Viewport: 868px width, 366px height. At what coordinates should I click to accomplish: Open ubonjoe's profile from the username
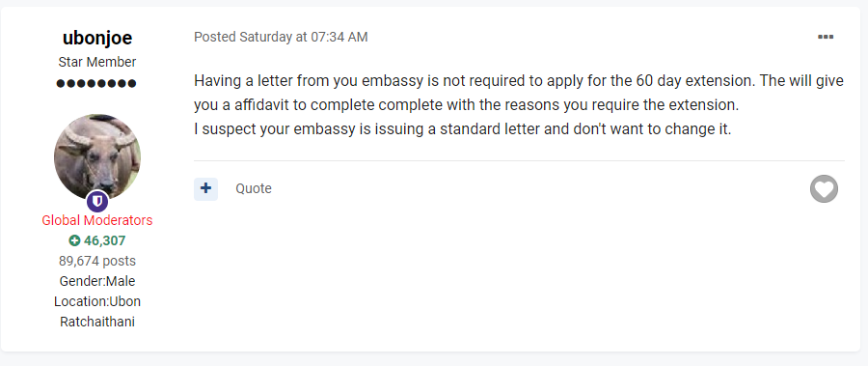[x=97, y=38]
